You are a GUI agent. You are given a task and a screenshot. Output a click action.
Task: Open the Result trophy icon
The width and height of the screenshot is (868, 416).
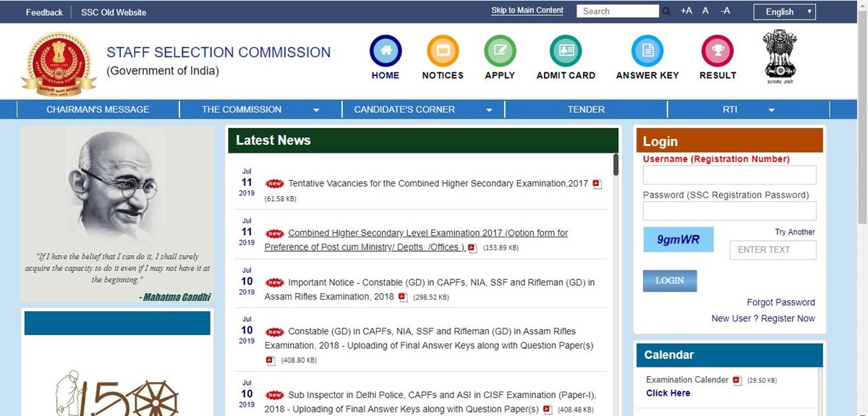point(718,51)
